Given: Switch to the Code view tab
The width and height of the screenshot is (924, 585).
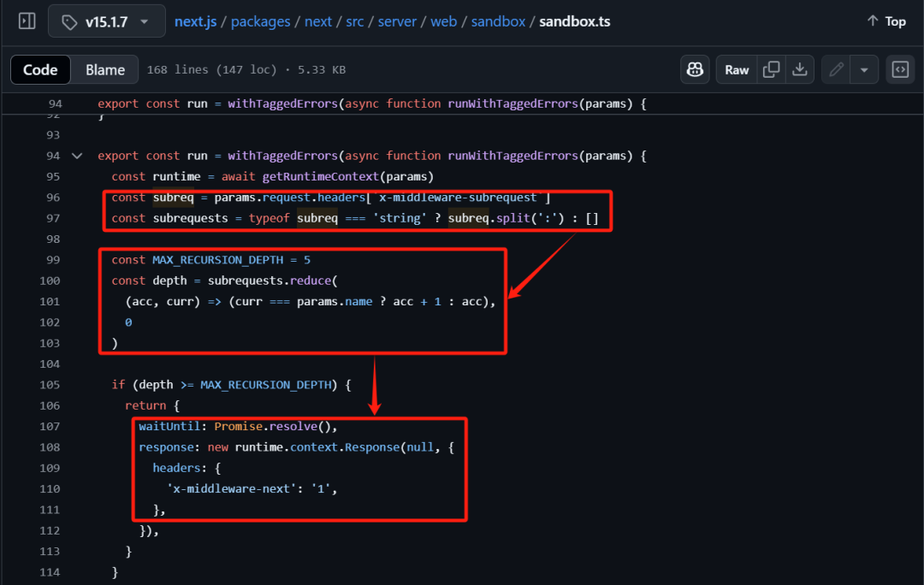Looking at the screenshot, I should click(40, 70).
